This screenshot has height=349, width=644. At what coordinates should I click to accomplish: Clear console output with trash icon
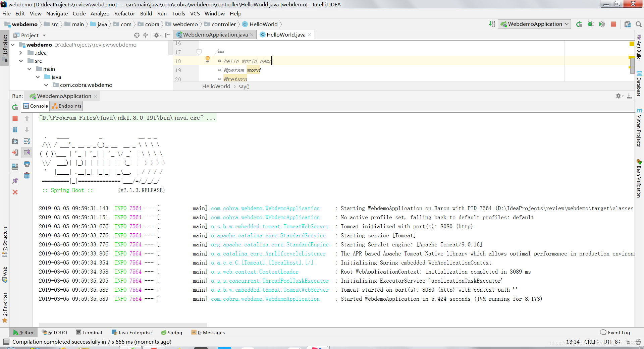click(x=27, y=175)
